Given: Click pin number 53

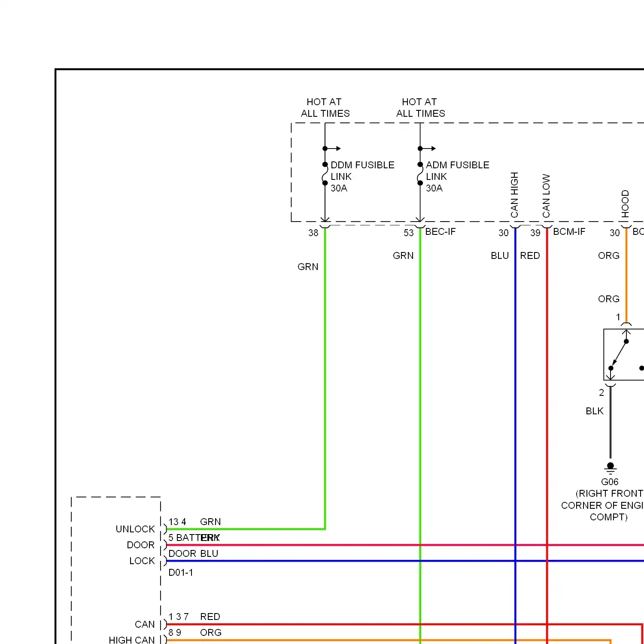Looking at the screenshot, I should [409, 233].
